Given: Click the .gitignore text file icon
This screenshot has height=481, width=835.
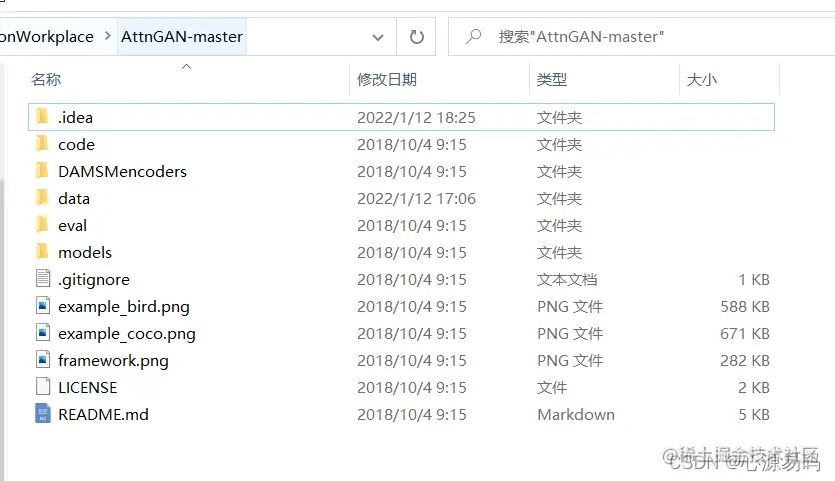Looking at the screenshot, I should (x=43, y=279).
